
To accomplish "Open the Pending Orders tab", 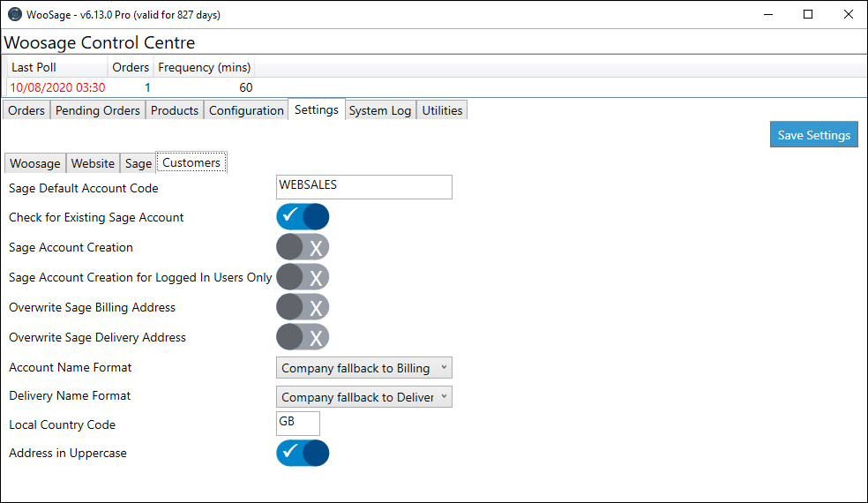I will tap(97, 110).
